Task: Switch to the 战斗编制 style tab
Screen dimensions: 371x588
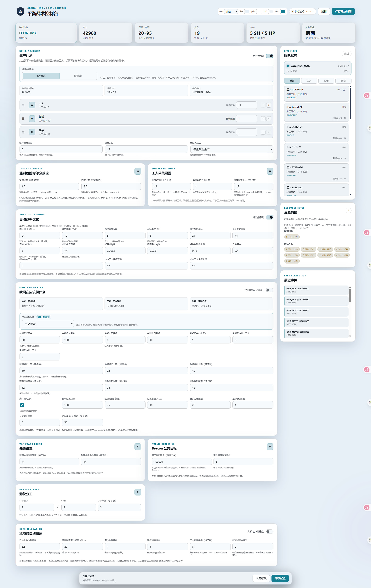Action: 78,76
